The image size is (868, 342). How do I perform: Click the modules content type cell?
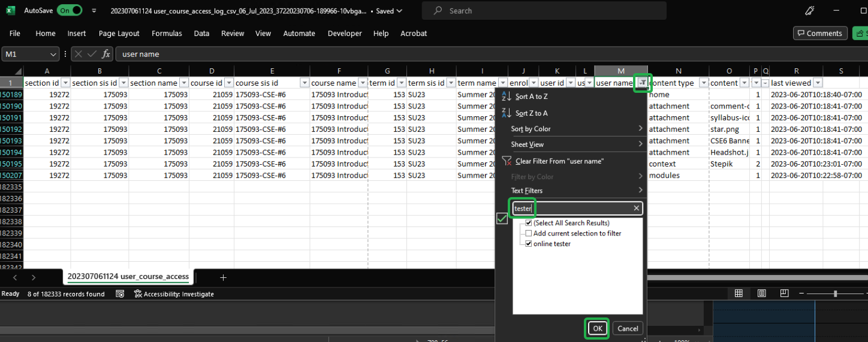click(x=678, y=175)
